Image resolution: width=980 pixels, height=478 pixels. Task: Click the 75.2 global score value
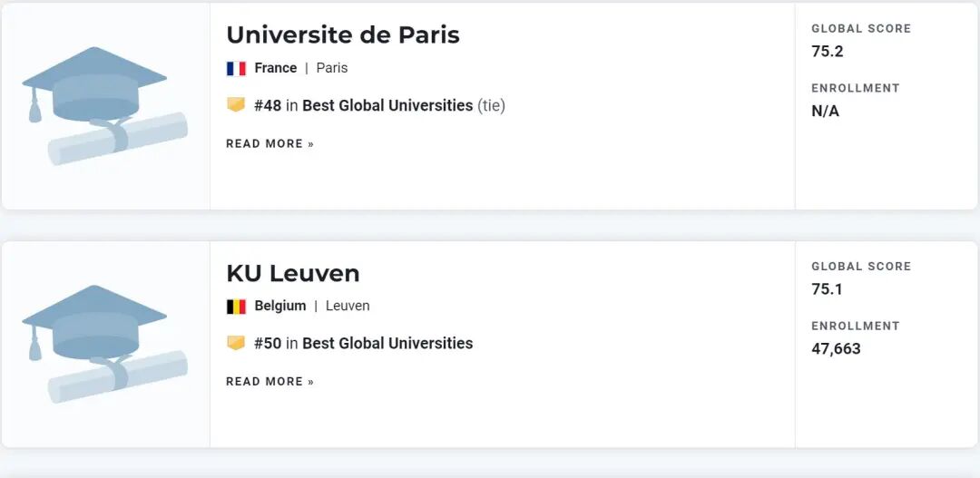click(828, 52)
